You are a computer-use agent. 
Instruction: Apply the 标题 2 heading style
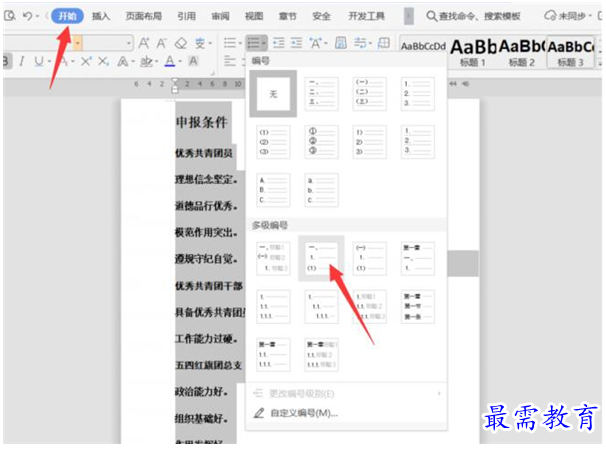tap(522, 53)
